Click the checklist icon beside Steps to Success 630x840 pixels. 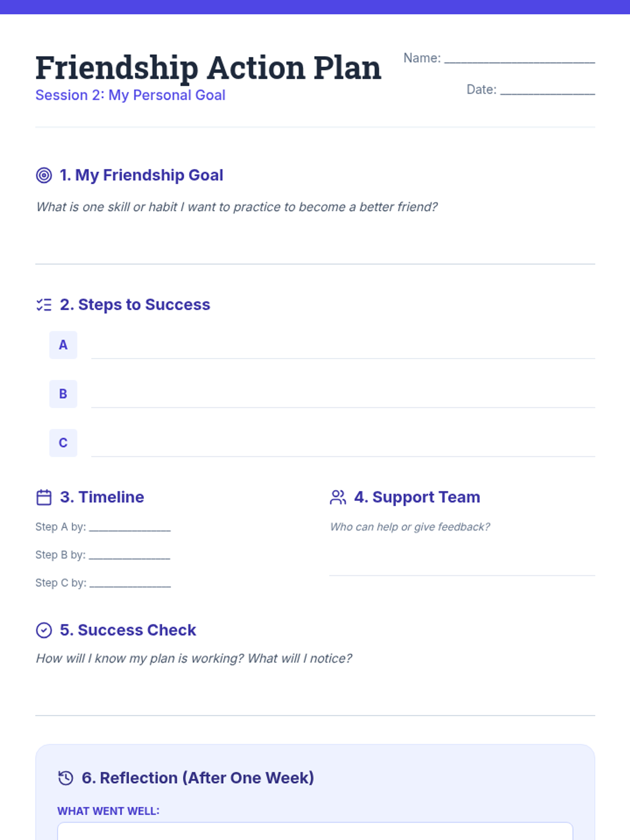click(x=44, y=305)
